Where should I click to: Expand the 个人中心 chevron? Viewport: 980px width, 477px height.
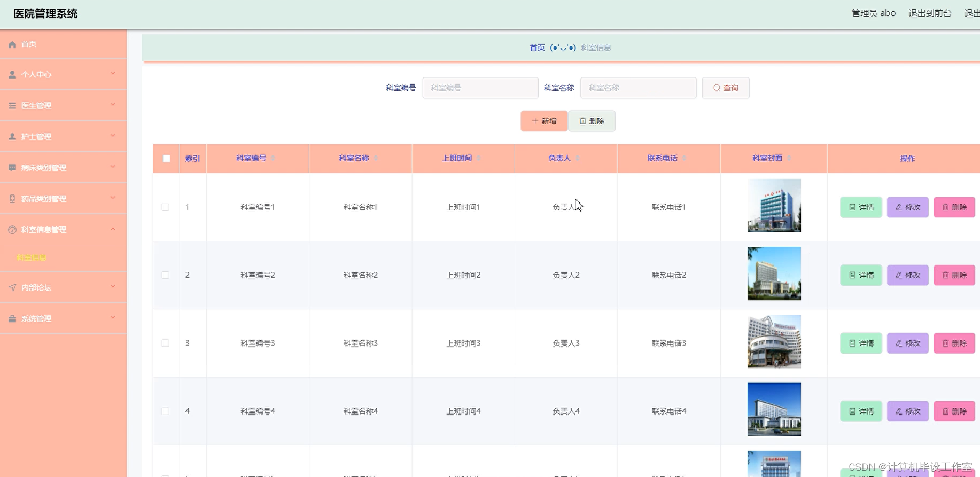(x=113, y=73)
